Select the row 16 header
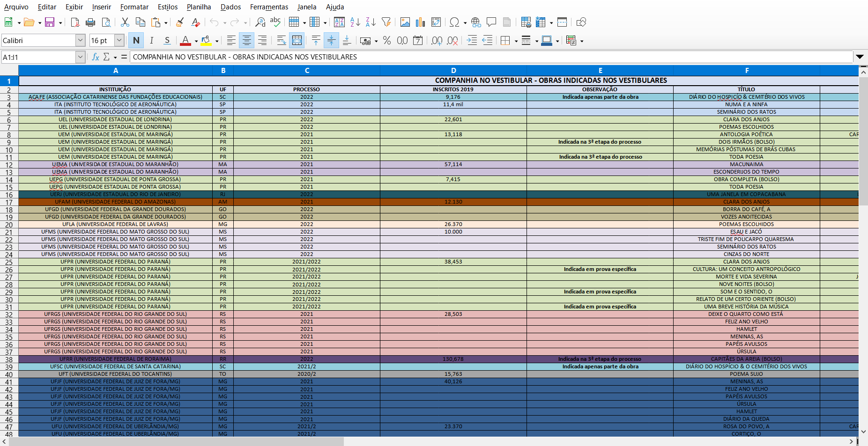868x446 pixels. 9,195
